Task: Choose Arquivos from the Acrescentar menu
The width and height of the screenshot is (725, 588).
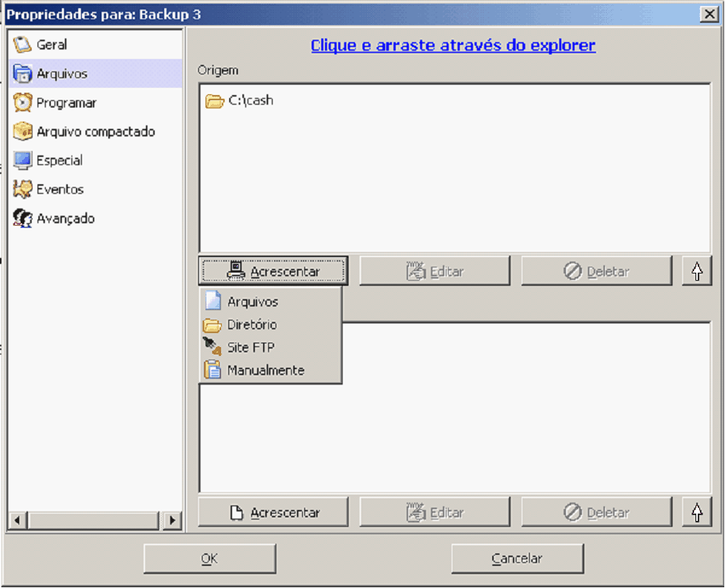Action: (252, 302)
